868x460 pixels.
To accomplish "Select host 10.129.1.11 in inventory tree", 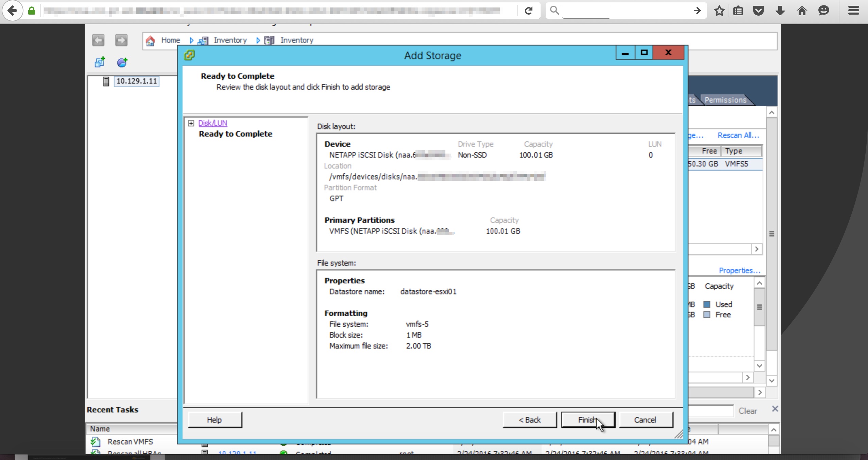I will tap(136, 81).
